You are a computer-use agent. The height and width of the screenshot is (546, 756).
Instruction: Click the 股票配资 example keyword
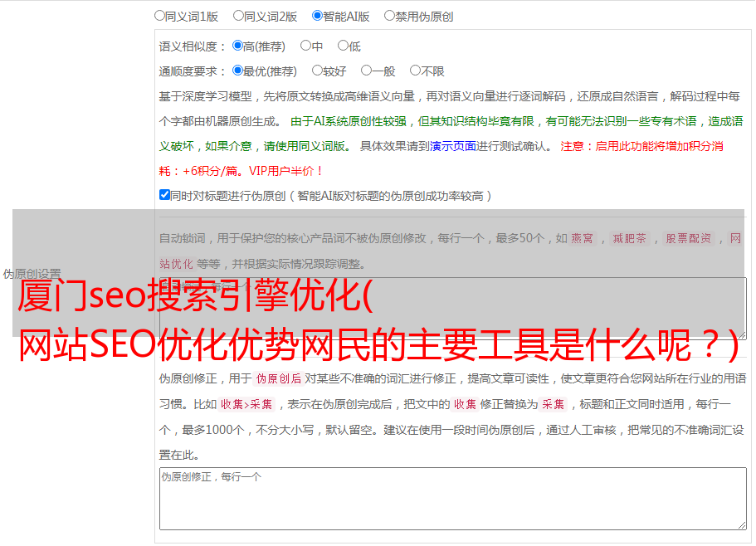point(689,238)
